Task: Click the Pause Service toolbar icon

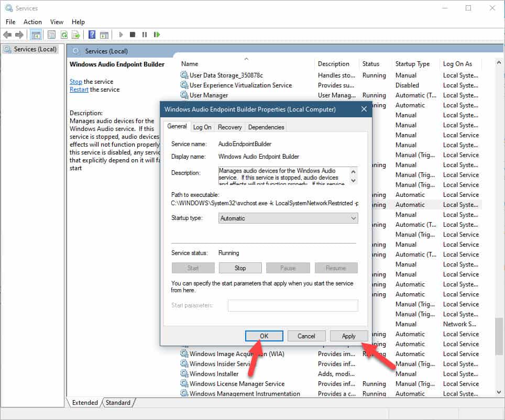Action: (144, 35)
